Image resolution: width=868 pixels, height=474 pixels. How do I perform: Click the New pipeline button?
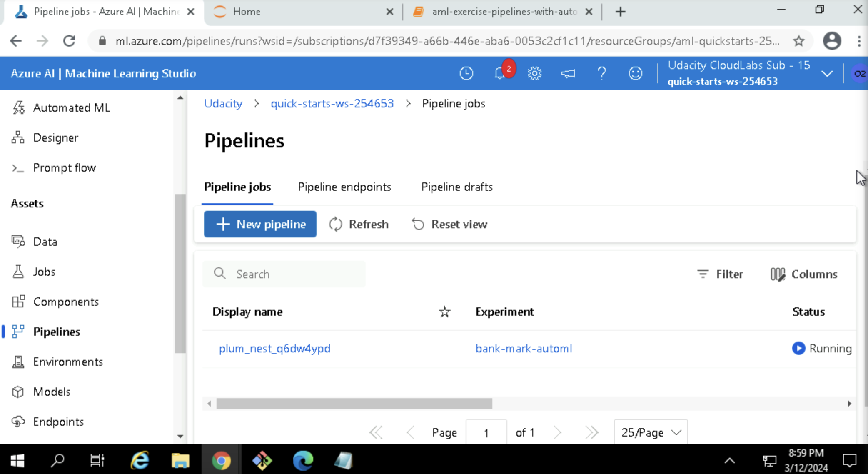pyautogui.click(x=260, y=224)
